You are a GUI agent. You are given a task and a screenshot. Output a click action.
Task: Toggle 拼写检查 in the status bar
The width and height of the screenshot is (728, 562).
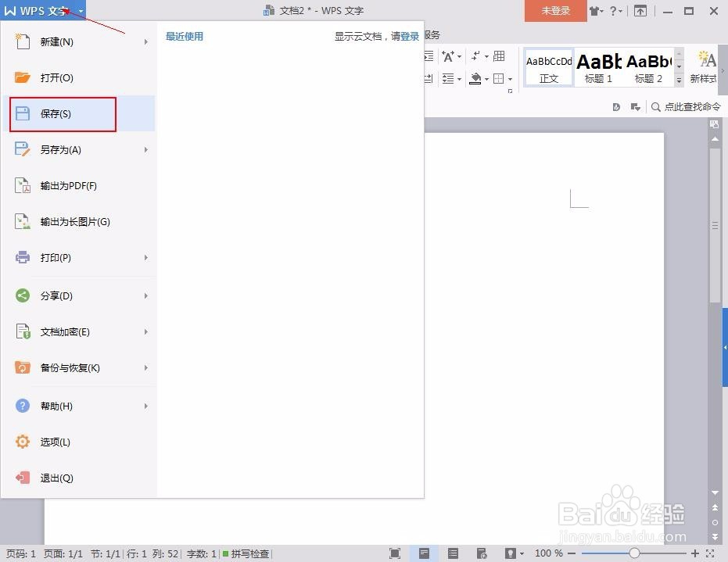point(246,553)
